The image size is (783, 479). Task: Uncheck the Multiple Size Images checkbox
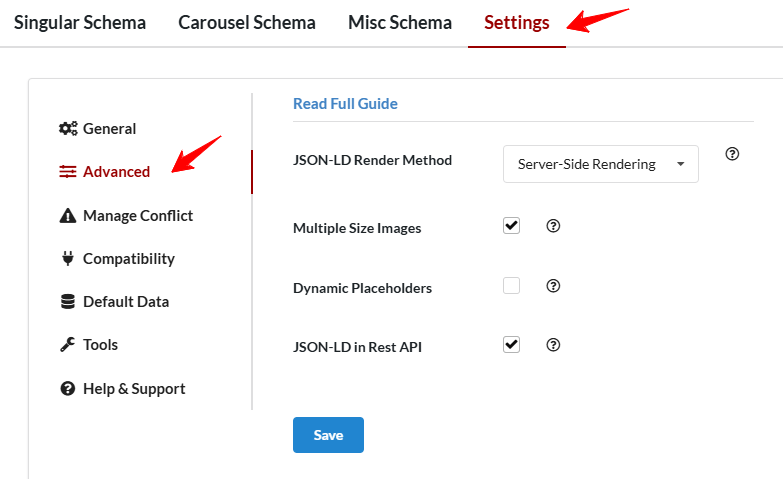click(x=512, y=226)
